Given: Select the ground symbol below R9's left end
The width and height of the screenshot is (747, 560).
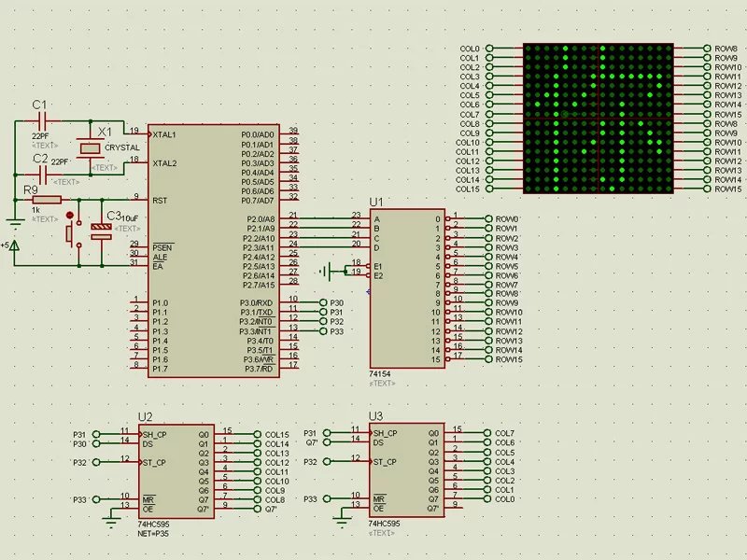Looking at the screenshot, I should 15,222.
